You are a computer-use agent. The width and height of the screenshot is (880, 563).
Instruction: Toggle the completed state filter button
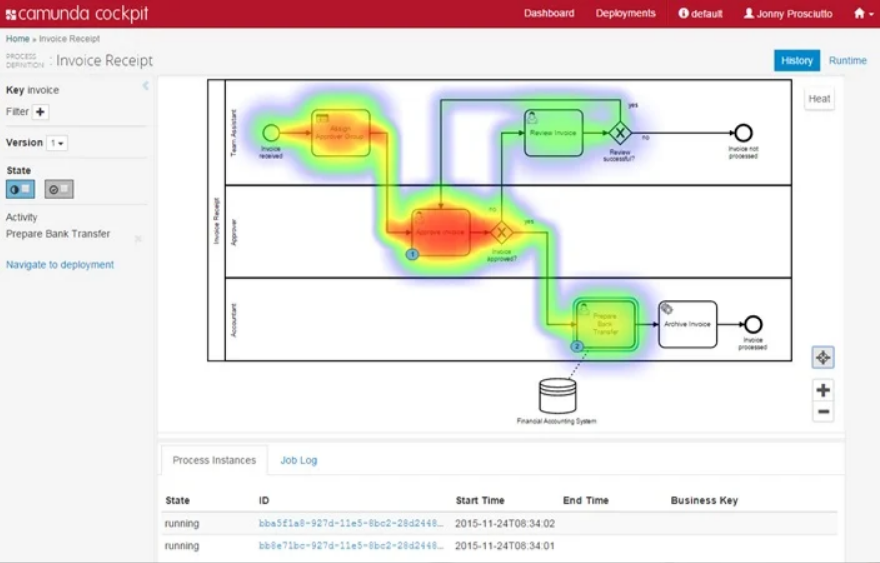pyautogui.click(x=59, y=189)
